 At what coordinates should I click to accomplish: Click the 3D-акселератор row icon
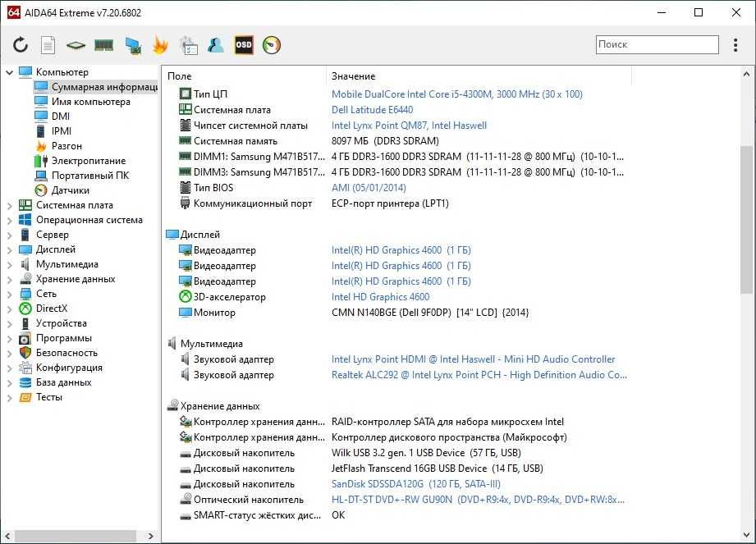pos(186,297)
